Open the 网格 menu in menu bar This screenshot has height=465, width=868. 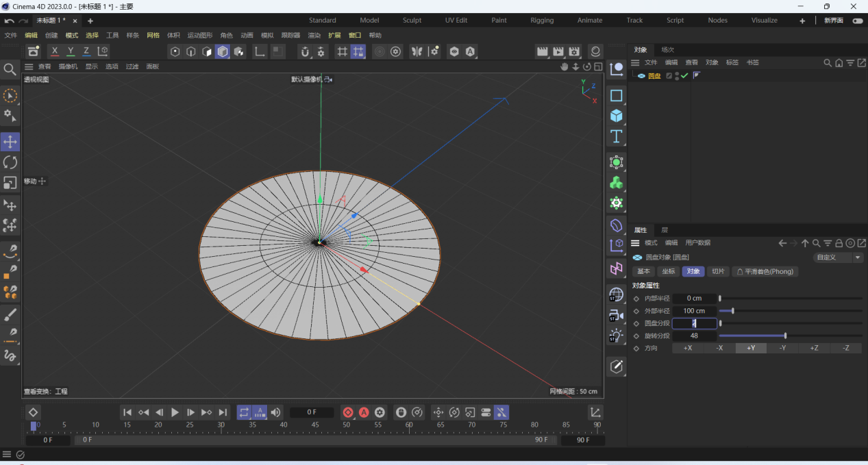pyautogui.click(x=153, y=35)
